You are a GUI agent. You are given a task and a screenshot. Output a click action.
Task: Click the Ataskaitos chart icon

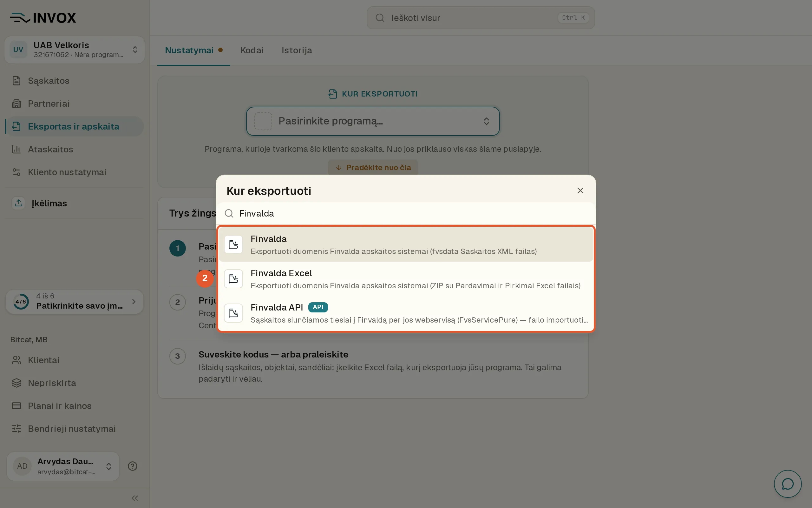click(16, 149)
